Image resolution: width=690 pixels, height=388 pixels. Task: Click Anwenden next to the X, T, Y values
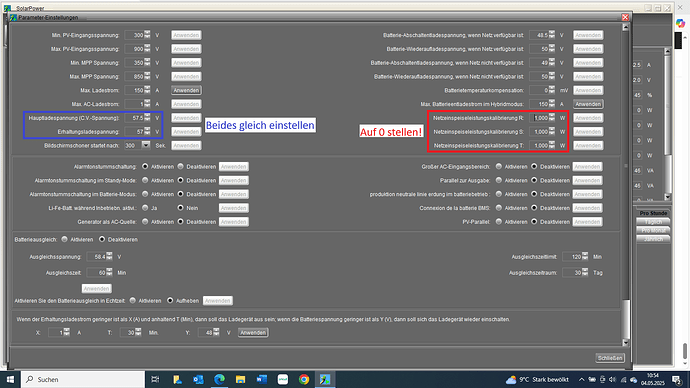(253, 333)
